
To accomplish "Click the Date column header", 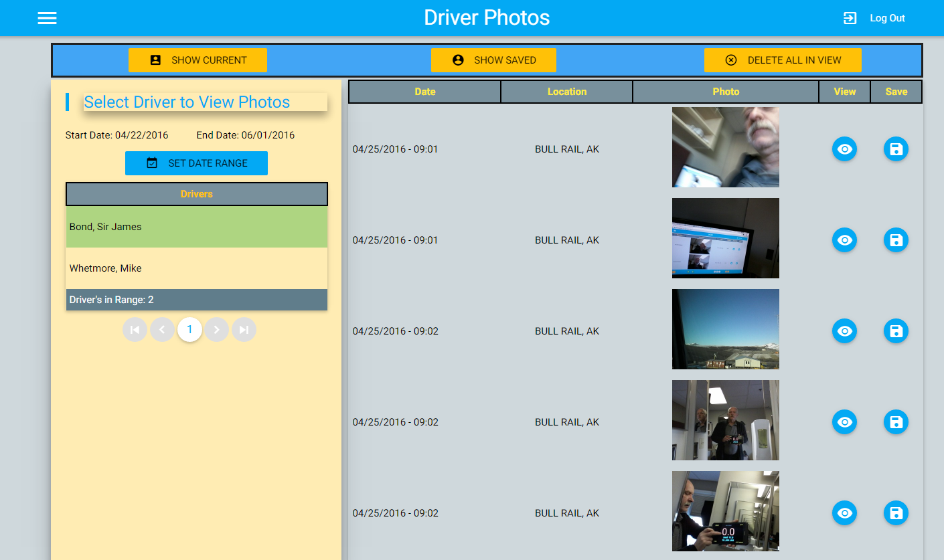I will tap(424, 92).
